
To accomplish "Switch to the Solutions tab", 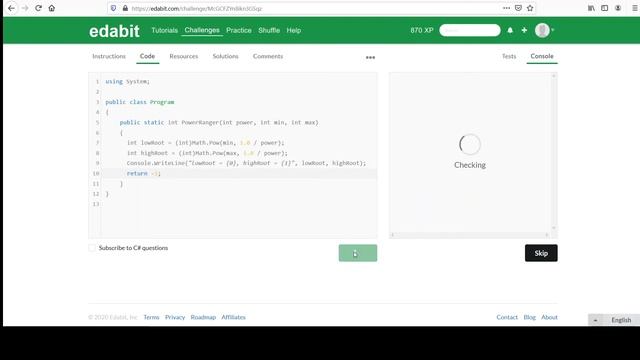I will [225, 56].
